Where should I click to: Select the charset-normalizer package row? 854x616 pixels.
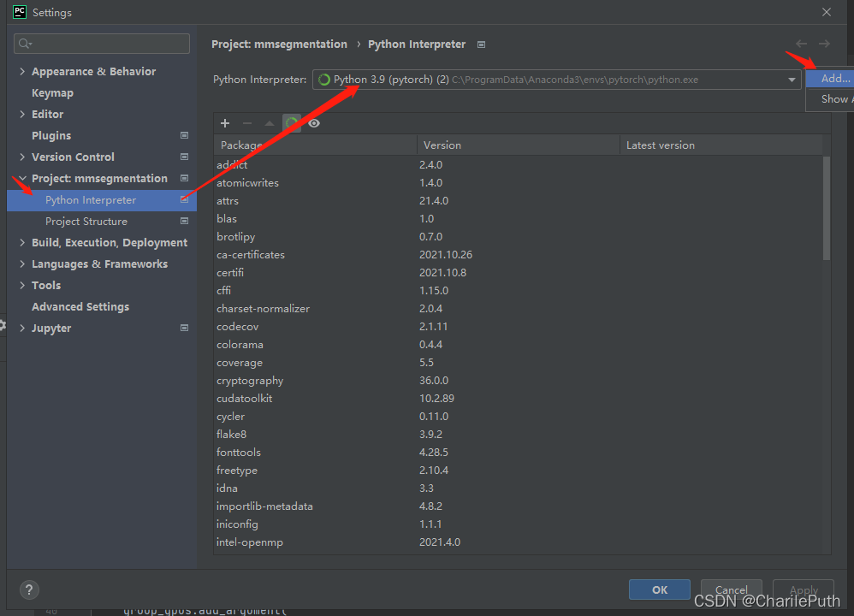[518, 308]
